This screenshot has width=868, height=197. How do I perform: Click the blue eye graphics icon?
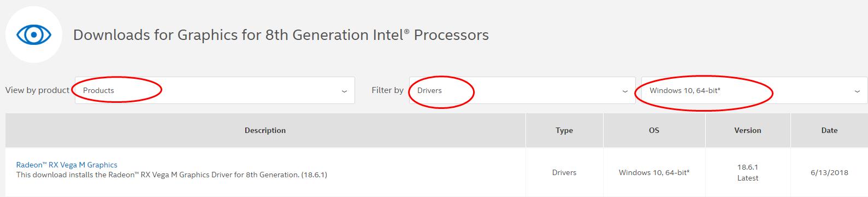tap(34, 35)
